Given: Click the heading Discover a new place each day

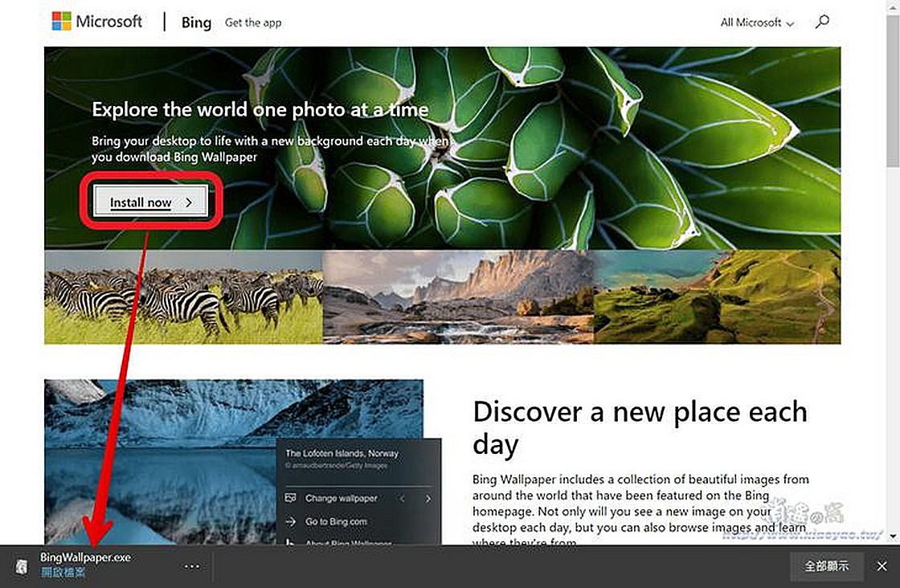Looking at the screenshot, I should pos(640,428).
